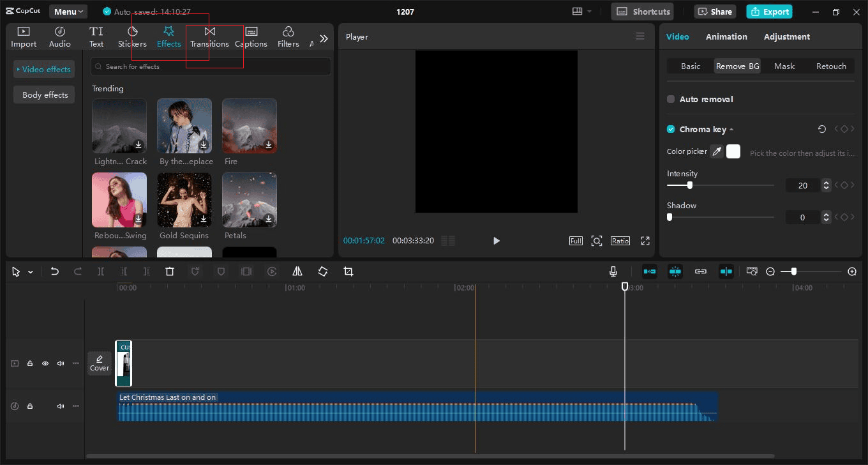Click the white color swatch
Image resolution: width=868 pixels, height=465 pixels.
click(733, 151)
